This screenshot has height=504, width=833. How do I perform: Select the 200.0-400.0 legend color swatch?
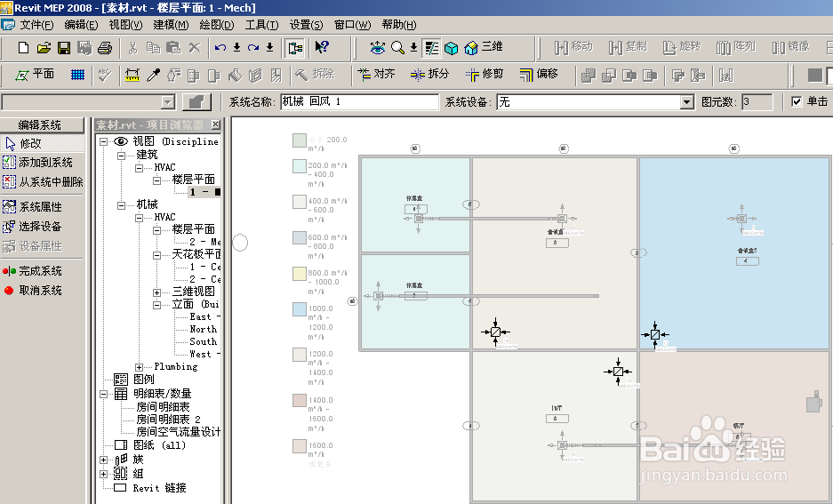click(299, 165)
